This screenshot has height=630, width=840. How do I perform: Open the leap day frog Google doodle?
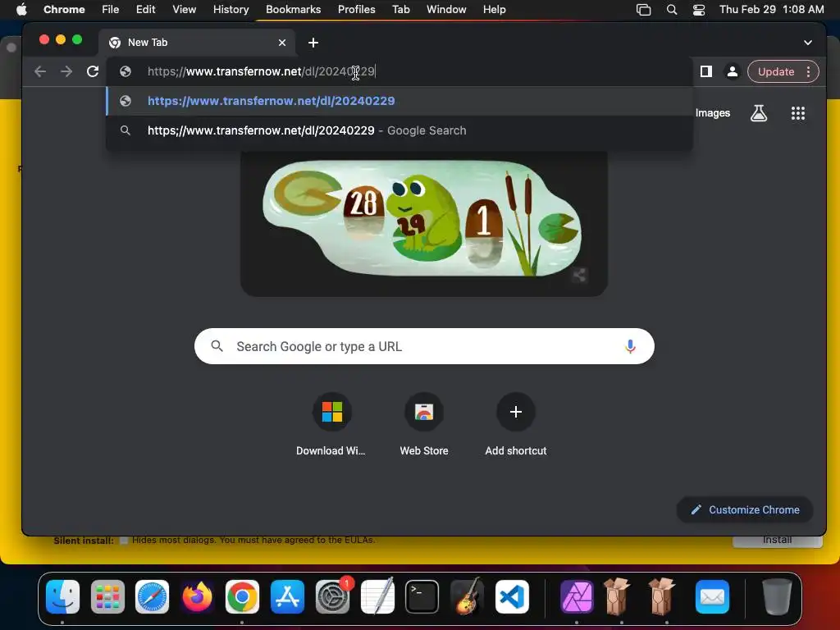coord(422,218)
